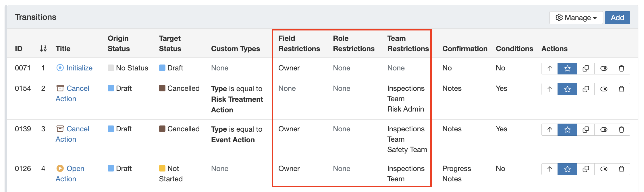Toggle the eye icon for transition 0126

603,169
